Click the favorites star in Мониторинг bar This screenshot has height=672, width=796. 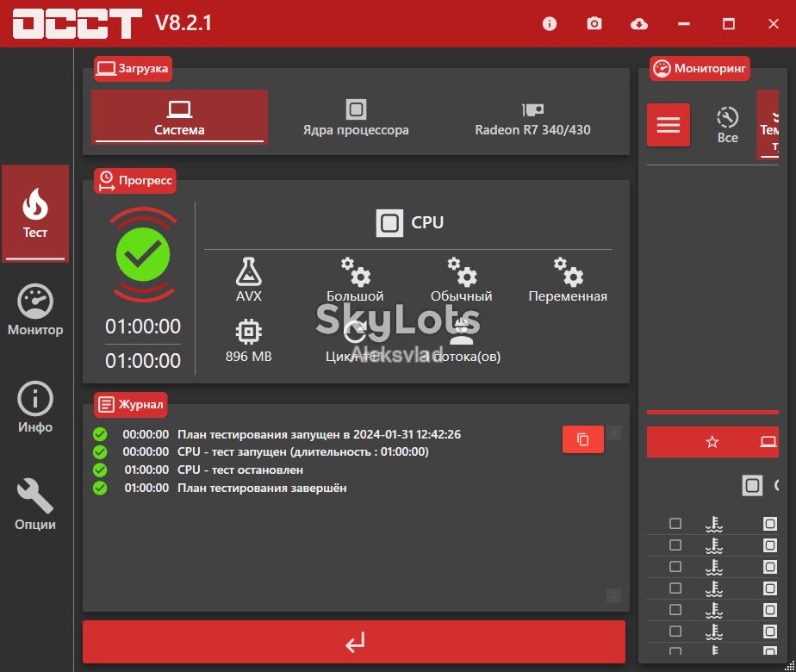[712, 442]
